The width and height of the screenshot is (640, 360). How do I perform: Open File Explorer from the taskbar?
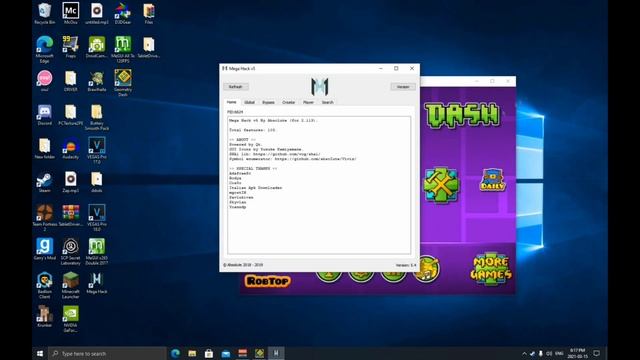click(192, 353)
